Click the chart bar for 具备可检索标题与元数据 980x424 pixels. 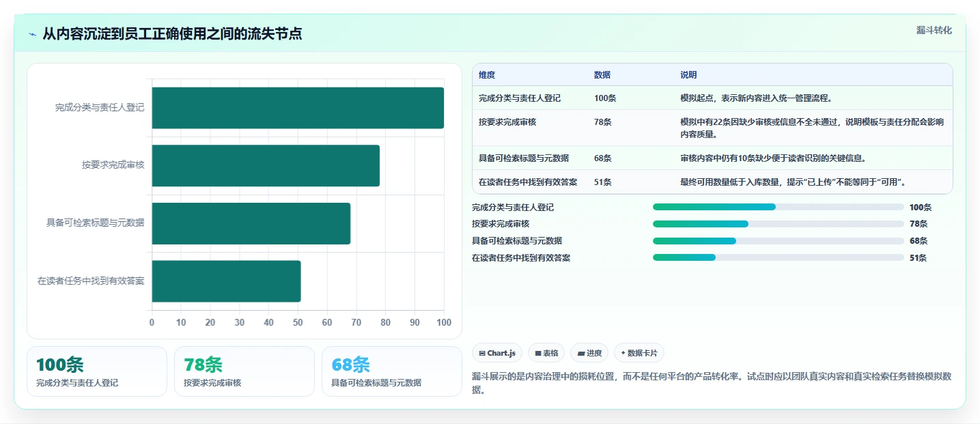[x=251, y=223]
